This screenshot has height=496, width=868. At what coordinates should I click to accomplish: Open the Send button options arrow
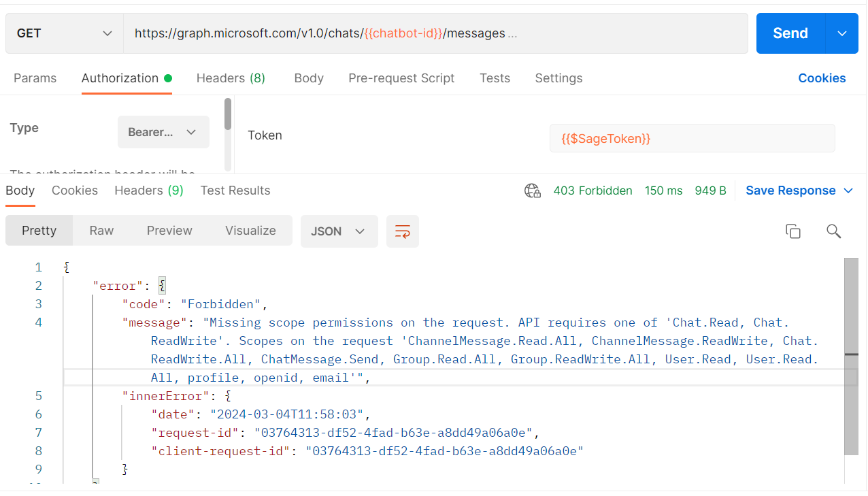click(842, 33)
